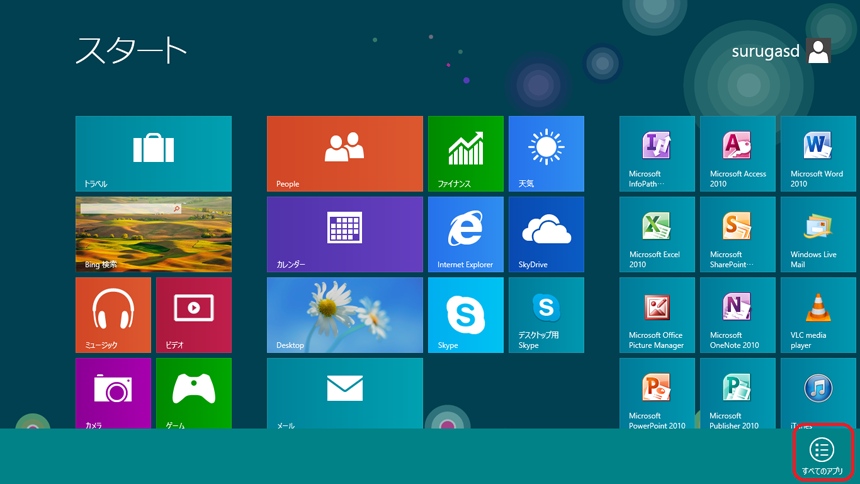860x484 pixels.
Task: Open the Weather tile with sun icon
Action: point(546,154)
